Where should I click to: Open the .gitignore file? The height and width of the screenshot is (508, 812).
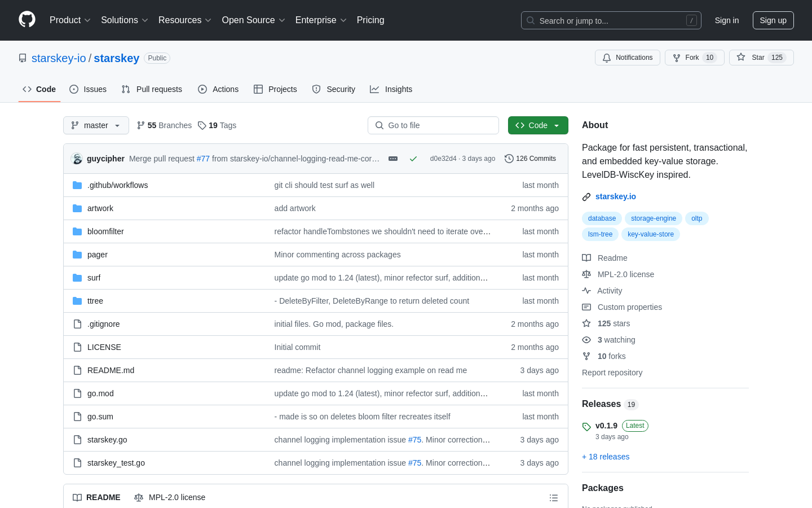104,324
